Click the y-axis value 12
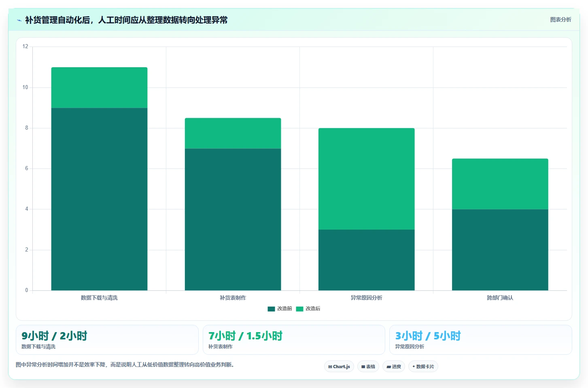588x388 pixels. pos(25,47)
